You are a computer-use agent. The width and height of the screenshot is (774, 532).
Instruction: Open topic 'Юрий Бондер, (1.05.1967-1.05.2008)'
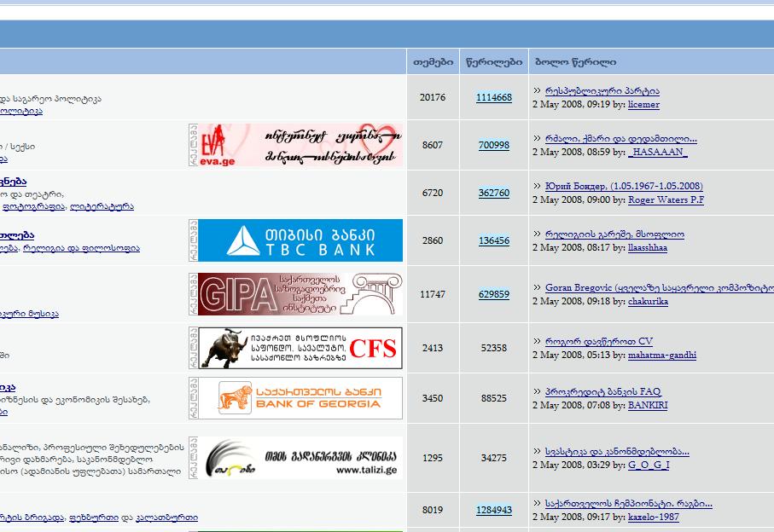coord(624,187)
